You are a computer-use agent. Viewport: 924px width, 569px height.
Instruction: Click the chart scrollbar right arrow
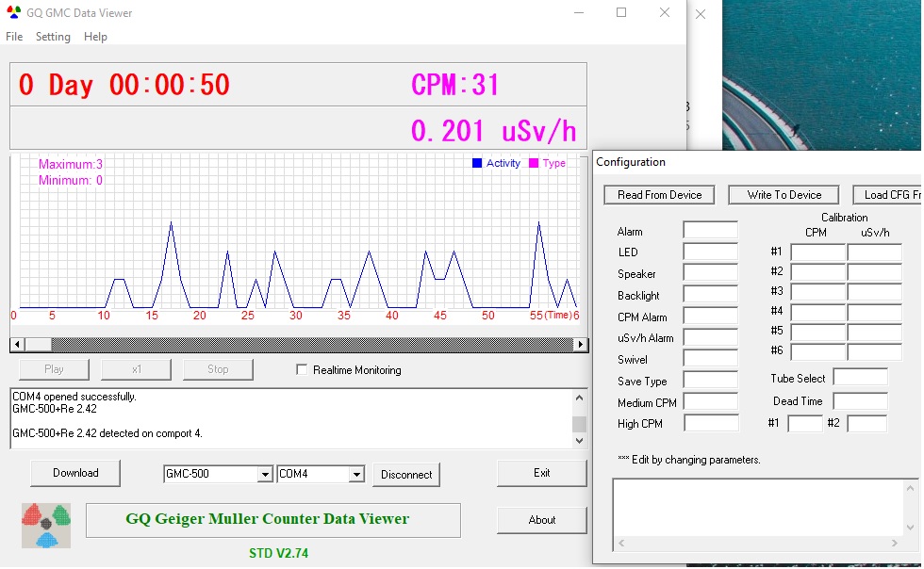580,345
